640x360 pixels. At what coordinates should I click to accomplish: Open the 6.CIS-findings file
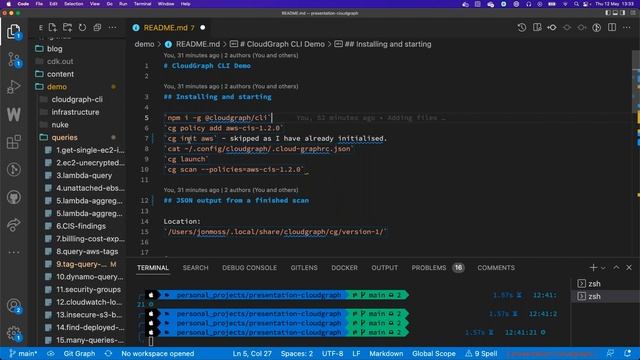click(x=80, y=226)
